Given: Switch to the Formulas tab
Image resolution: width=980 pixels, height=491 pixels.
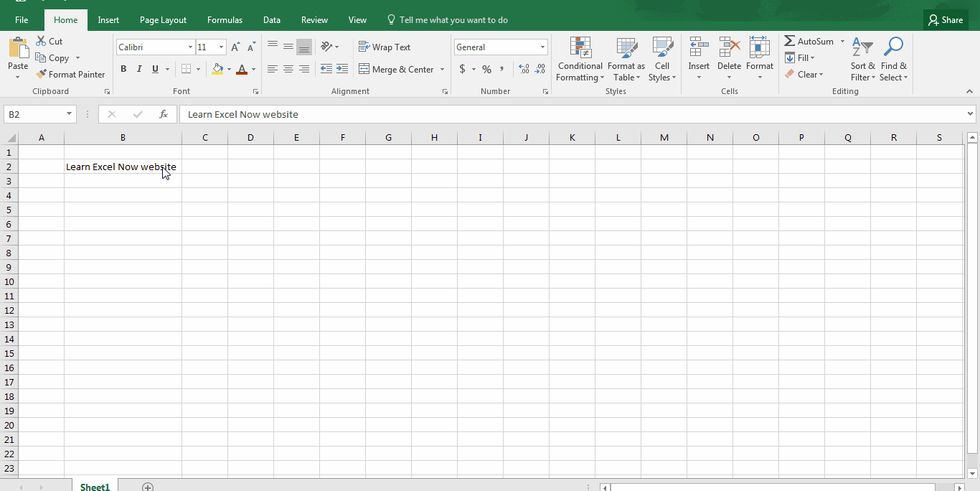Looking at the screenshot, I should (225, 20).
